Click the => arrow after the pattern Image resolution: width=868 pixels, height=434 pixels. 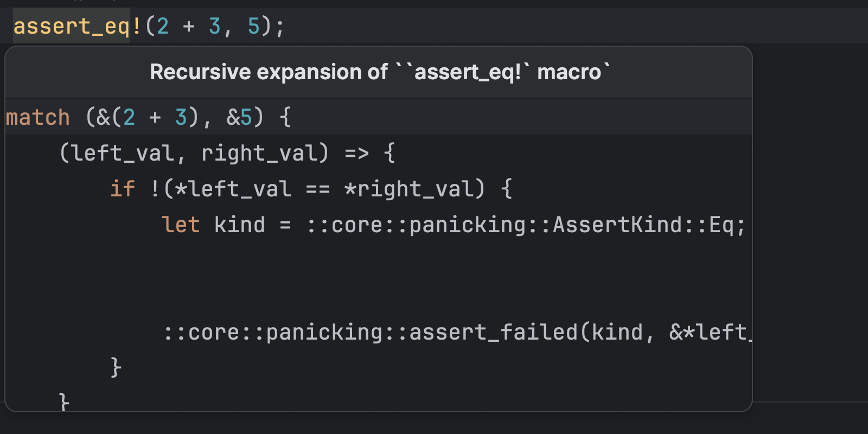pyautogui.click(x=357, y=153)
